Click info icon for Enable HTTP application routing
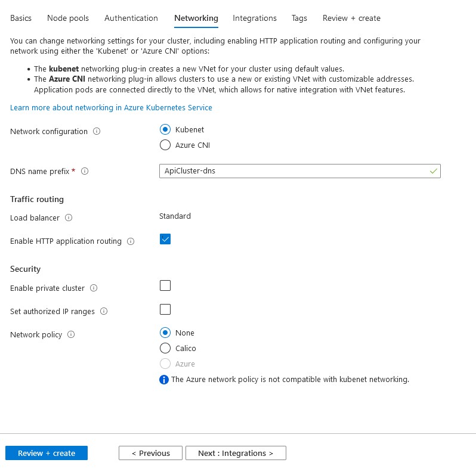Image resolution: width=476 pixels, height=475 pixels. pos(131,241)
